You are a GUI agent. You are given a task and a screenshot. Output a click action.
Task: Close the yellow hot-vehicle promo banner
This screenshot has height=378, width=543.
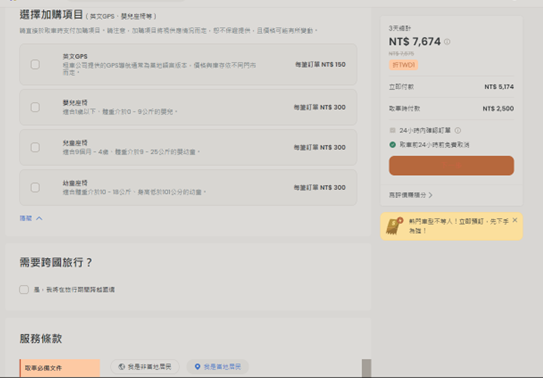(515, 220)
